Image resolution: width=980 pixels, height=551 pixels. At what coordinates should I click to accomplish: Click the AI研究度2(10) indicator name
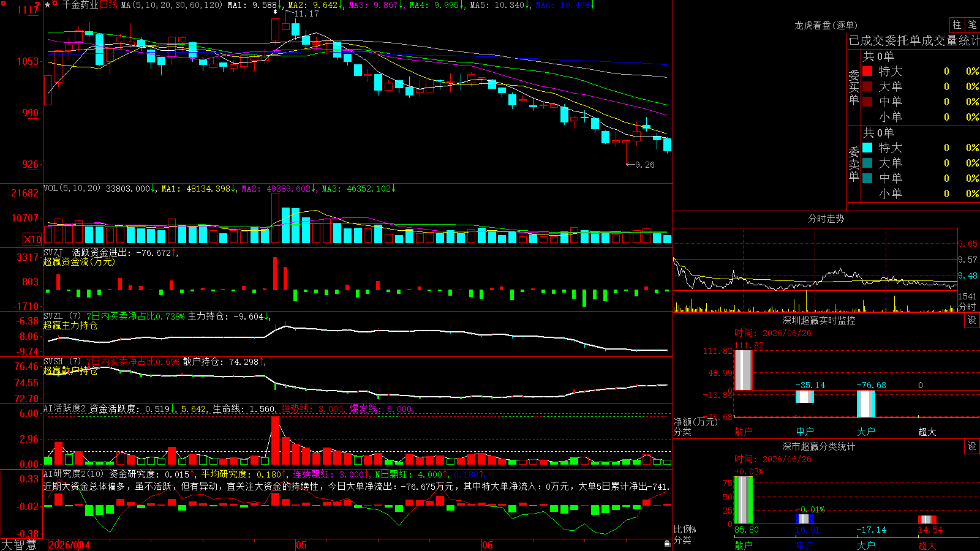tap(73, 474)
